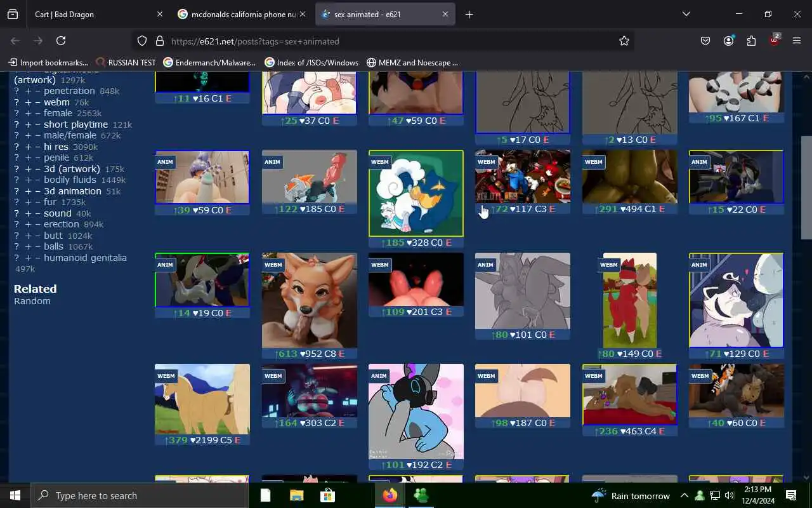The height and width of the screenshot is (508, 812).
Task: Open File Explorer from the taskbar
Action: (x=296, y=495)
